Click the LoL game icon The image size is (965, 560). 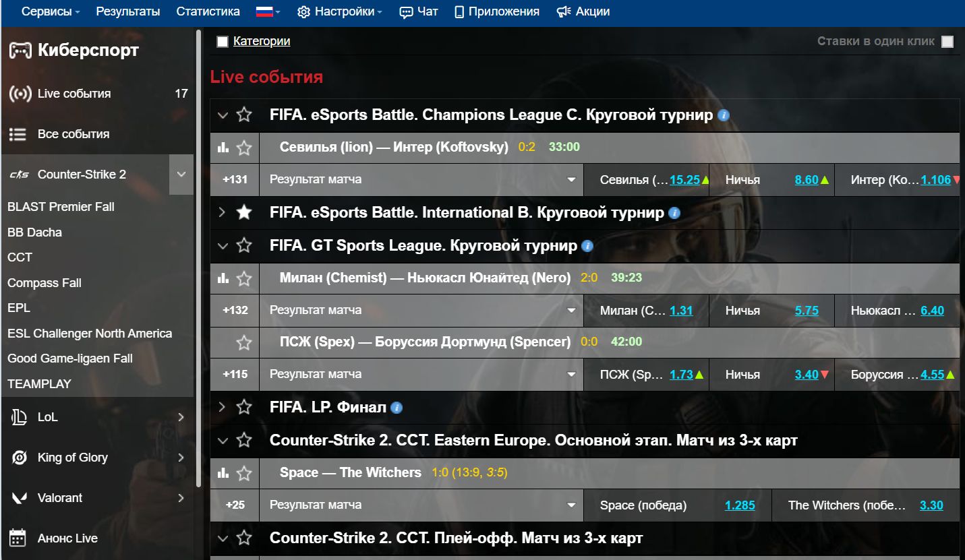(19, 417)
